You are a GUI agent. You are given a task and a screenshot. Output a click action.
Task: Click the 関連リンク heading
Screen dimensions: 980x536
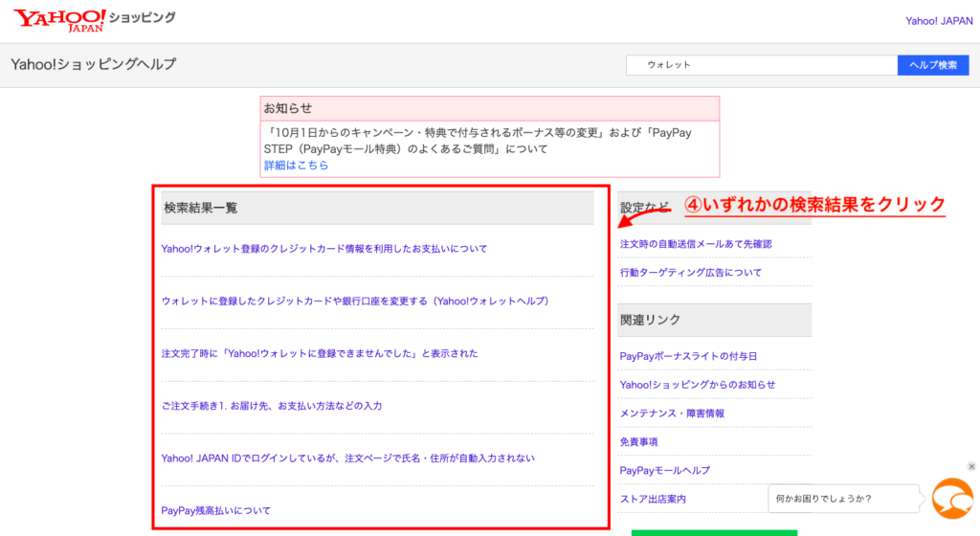650,320
